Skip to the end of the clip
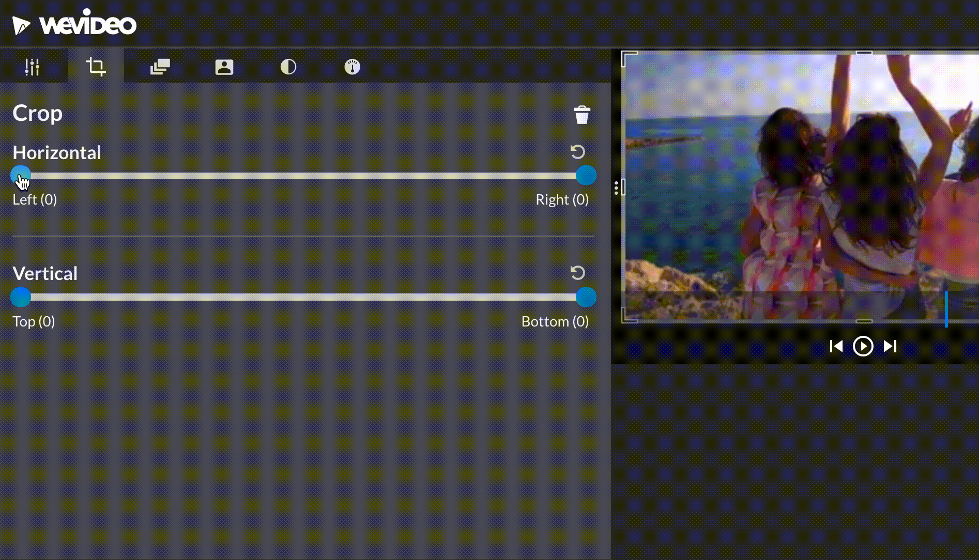979x560 pixels. (x=890, y=346)
